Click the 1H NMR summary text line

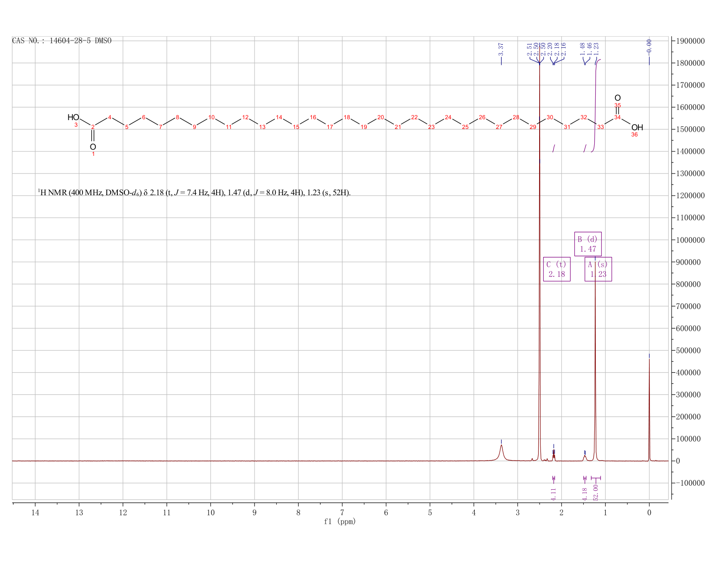pyautogui.click(x=194, y=193)
